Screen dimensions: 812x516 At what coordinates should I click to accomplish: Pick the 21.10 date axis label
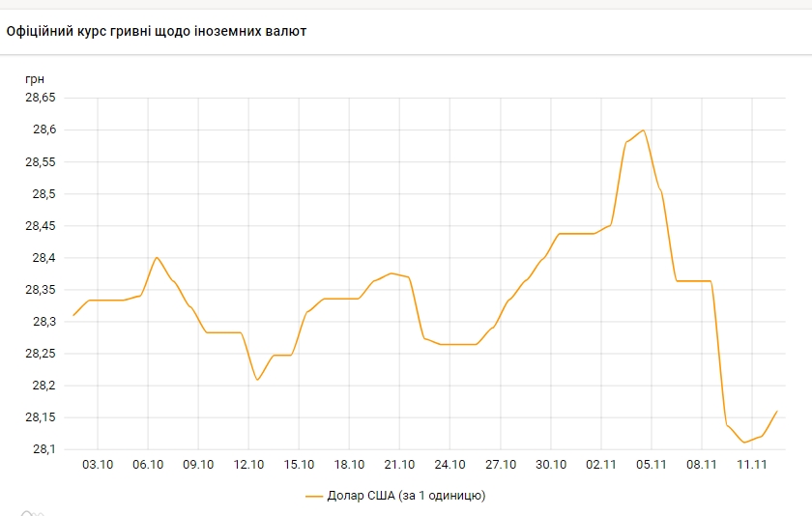[x=399, y=465]
